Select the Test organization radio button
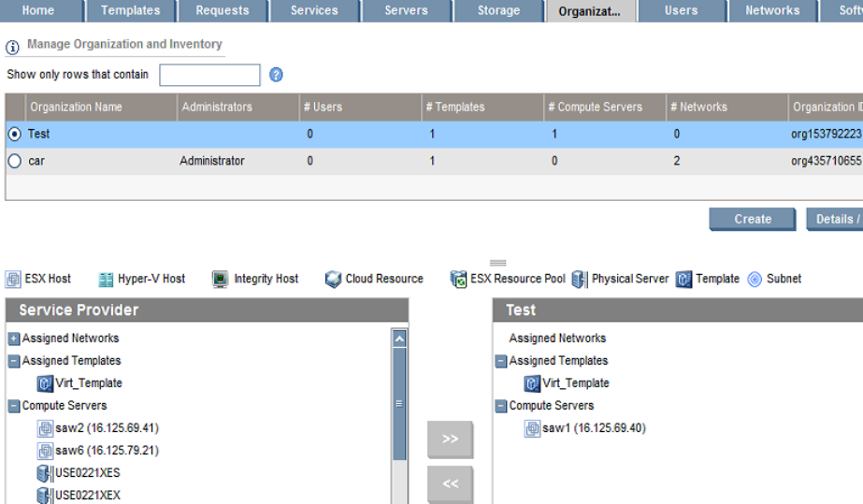Screen dimensions: 863x504 coord(14,134)
